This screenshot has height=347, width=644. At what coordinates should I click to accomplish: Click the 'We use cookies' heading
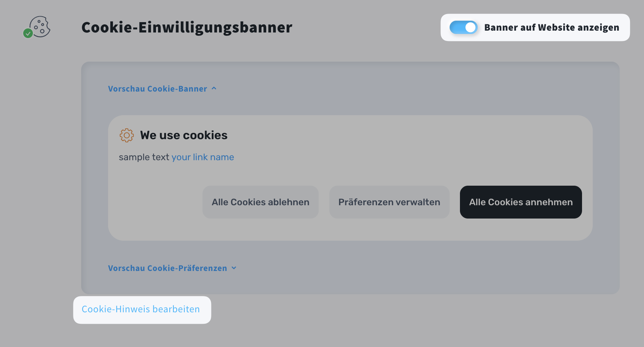coord(184,135)
